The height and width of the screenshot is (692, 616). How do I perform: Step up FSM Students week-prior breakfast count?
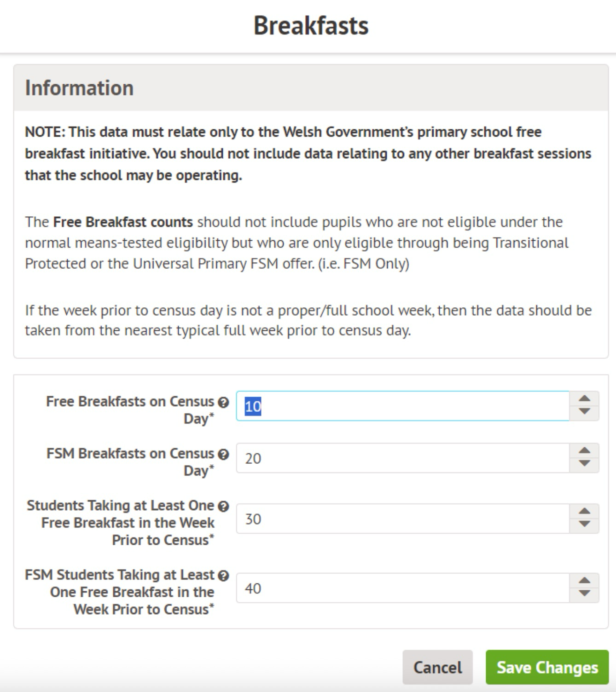coord(584,581)
